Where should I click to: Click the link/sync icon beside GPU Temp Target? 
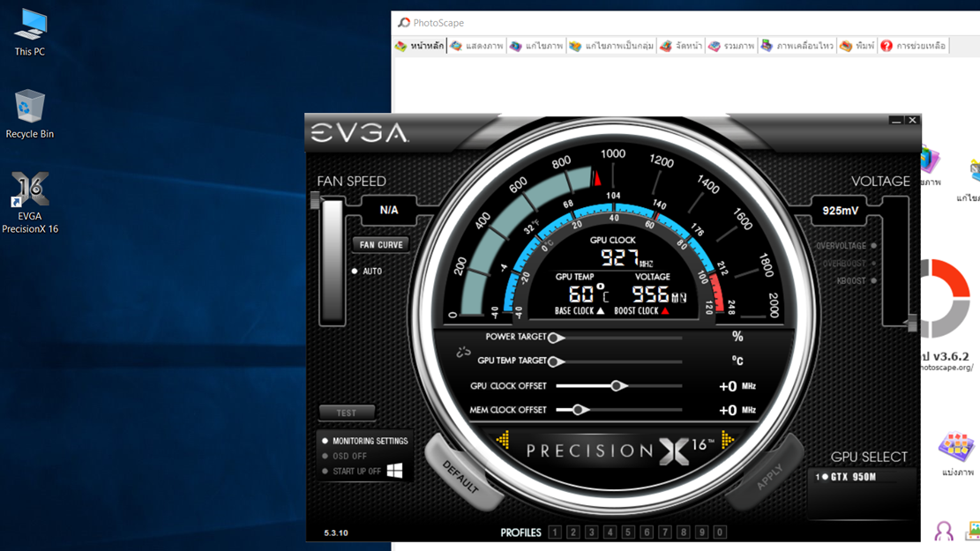coord(463,353)
